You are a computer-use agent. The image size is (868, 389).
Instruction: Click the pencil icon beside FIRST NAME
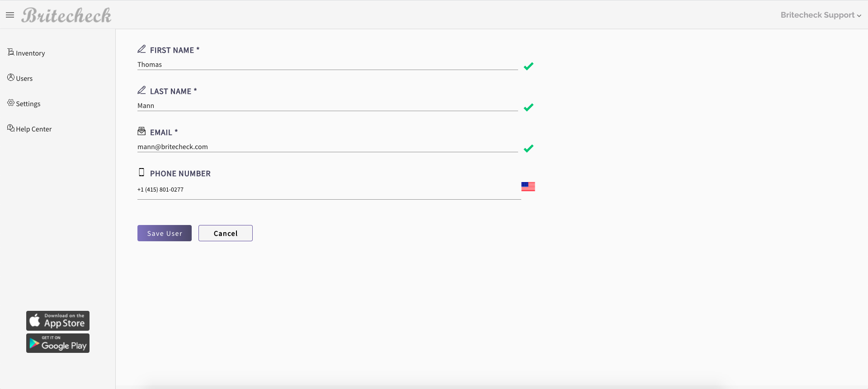coord(142,48)
